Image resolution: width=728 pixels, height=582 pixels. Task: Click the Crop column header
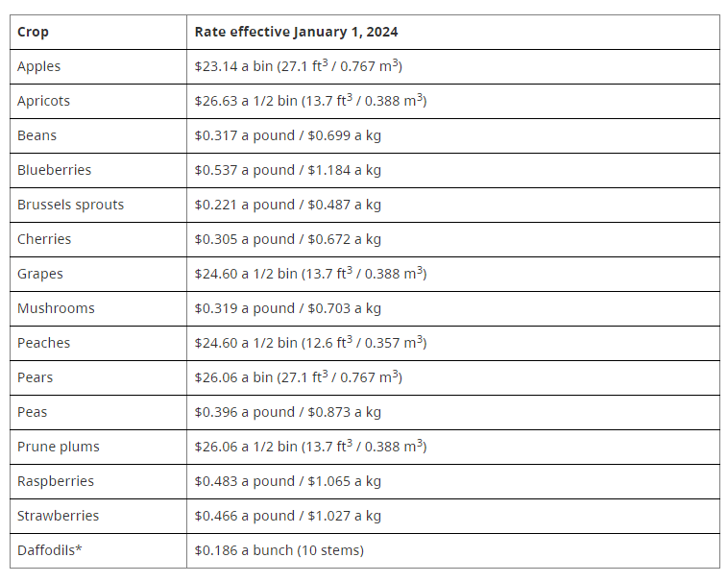tap(33, 32)
